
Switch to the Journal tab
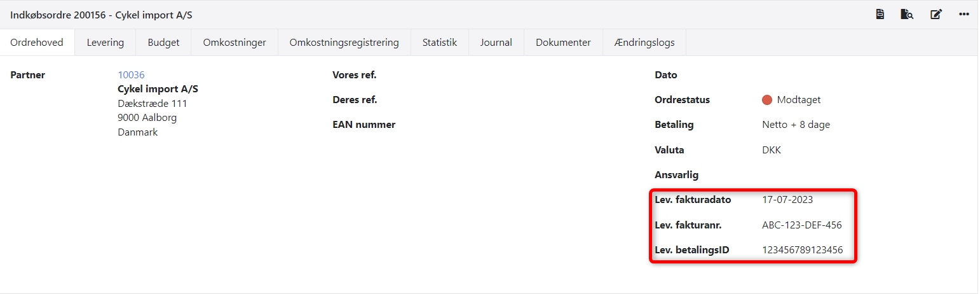pyautogui.click(x=496, y=43)
